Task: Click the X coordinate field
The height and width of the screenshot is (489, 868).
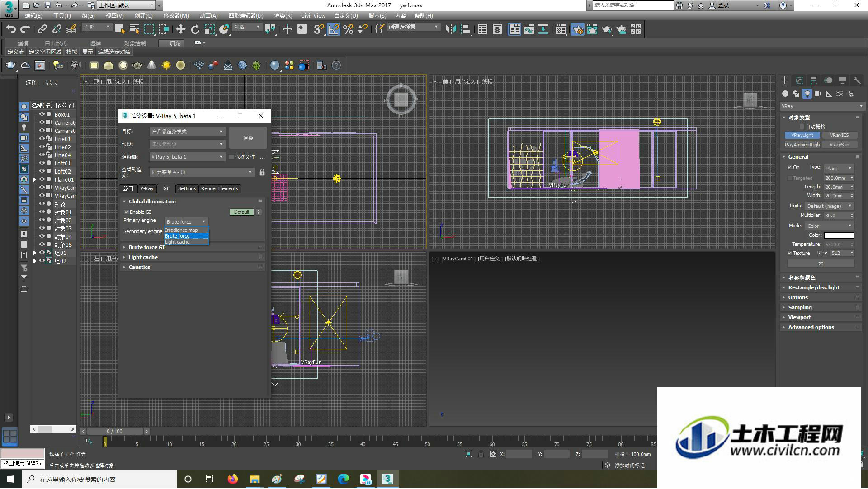Action: (x=519, y=454)
